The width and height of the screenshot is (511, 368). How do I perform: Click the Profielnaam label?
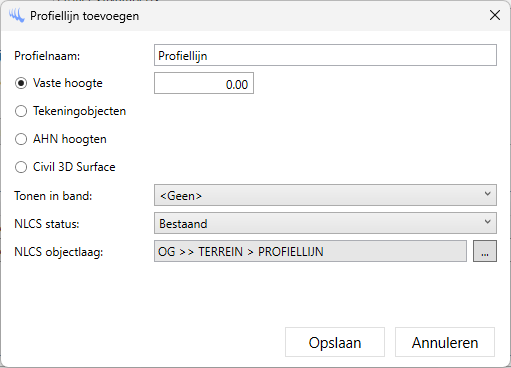[47, 56]
